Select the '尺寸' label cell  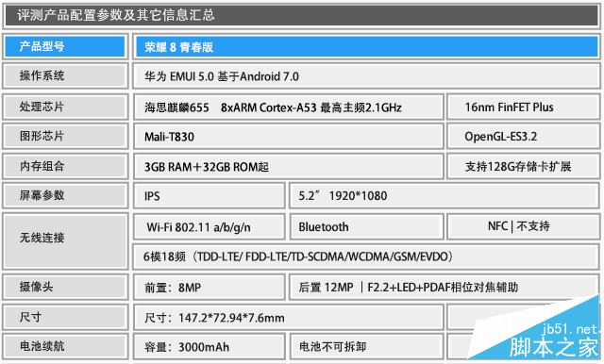pyautogui.click(x=65, y=317)
